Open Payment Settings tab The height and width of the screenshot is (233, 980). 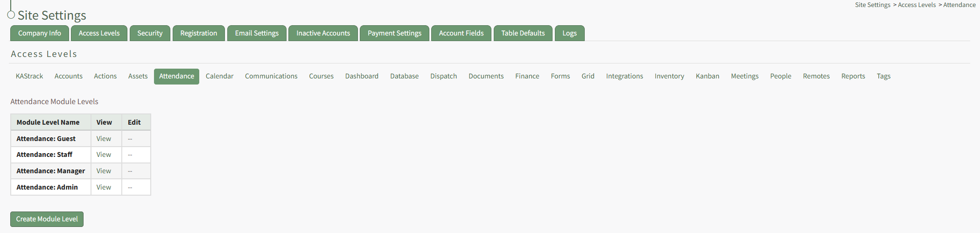[x=394, y=33]
